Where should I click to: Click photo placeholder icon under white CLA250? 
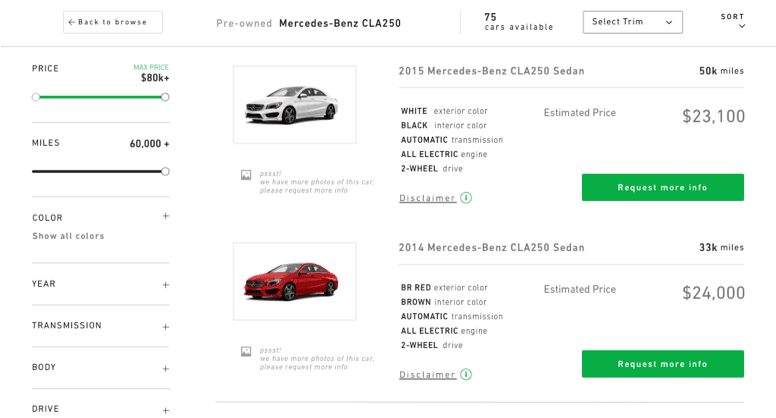(246, 175)
